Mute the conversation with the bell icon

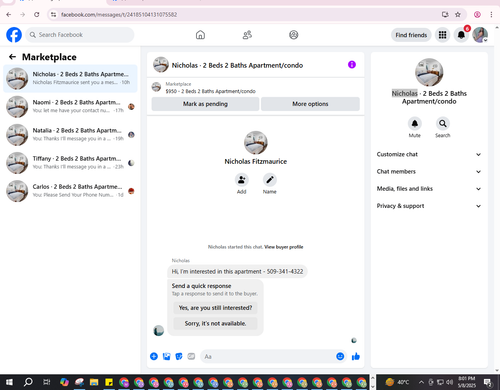[x=415, y=124]
